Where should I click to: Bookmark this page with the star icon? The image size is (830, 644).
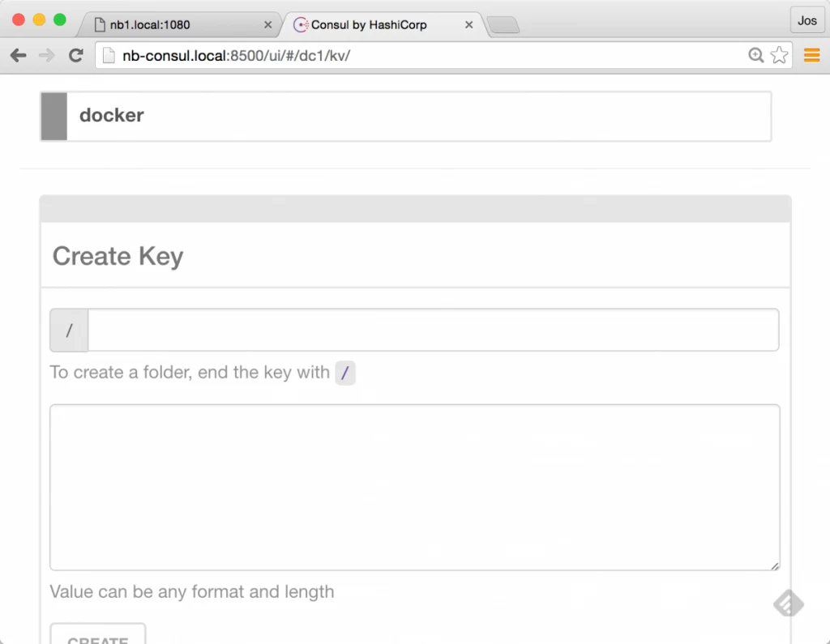point(779,55)
